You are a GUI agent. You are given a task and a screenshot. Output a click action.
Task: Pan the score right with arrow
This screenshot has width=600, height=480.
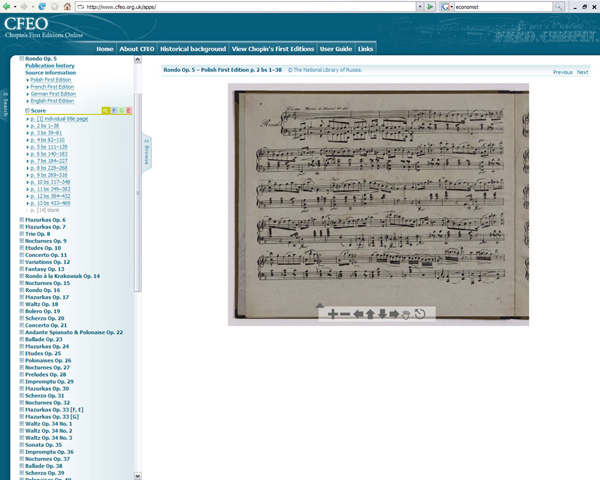click(x=394, y=314)
